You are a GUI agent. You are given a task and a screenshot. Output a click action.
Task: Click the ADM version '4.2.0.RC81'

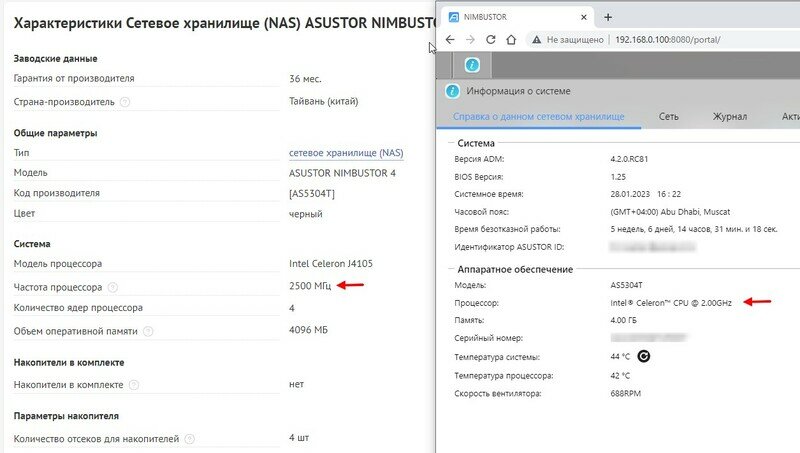tap(629, 159)
